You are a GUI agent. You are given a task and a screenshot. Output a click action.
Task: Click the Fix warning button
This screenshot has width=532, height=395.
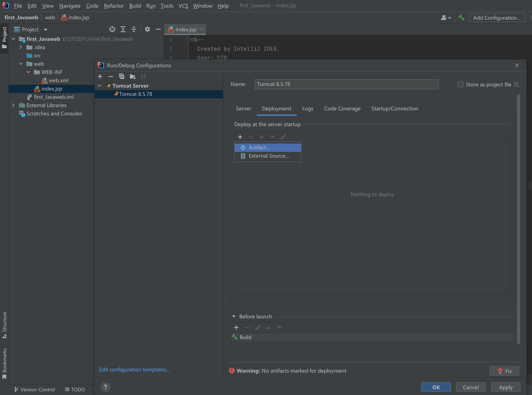(x=504, y=371)
